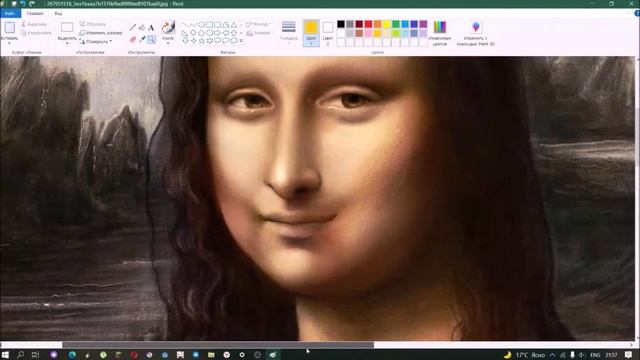Pick the orange palette color
This screenshot has height=360, width=640.
click(378, 24)
